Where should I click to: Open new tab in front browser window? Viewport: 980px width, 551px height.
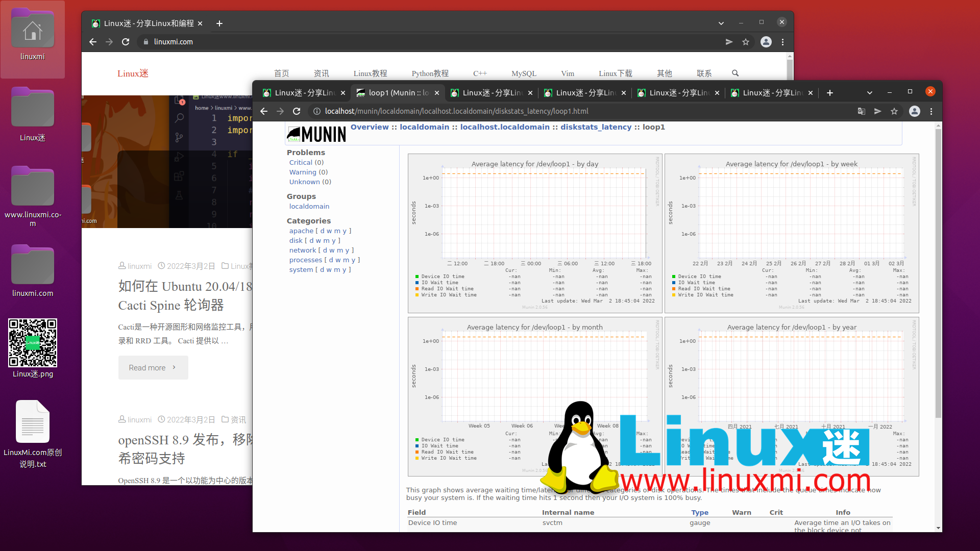point(830,93)
